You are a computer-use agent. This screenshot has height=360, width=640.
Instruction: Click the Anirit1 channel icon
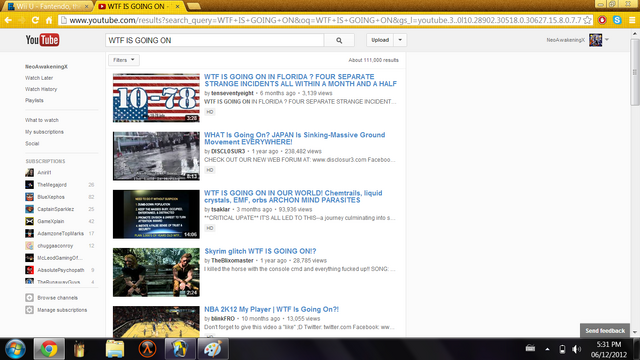coord(29,173)
